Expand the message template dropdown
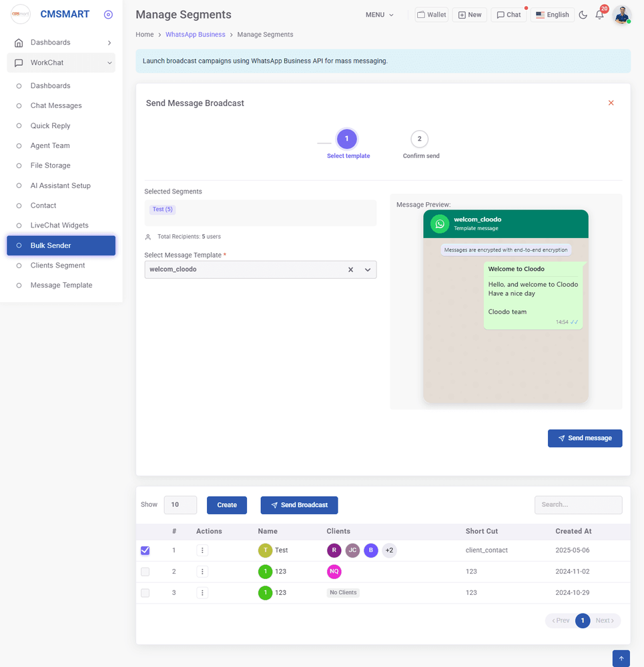644x667 pixels. coord(367,269)
